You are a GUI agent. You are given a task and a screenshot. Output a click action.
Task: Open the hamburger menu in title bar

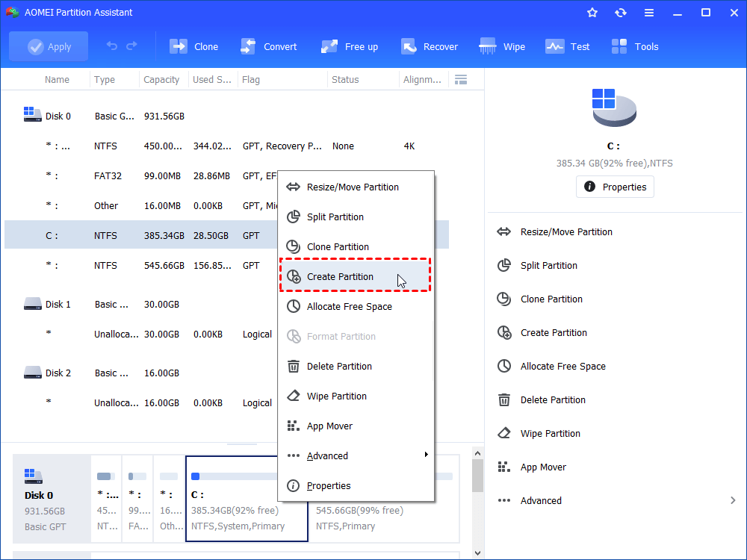pos(649,13)
